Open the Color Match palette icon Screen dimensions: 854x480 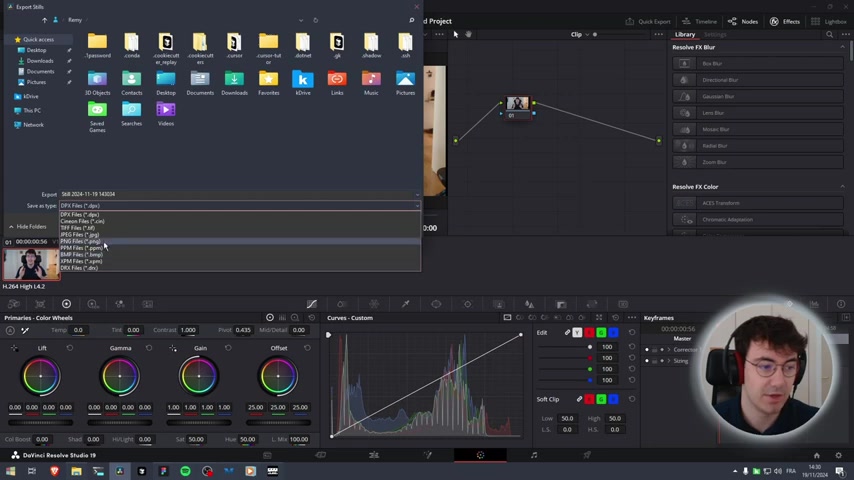point(40,304)
